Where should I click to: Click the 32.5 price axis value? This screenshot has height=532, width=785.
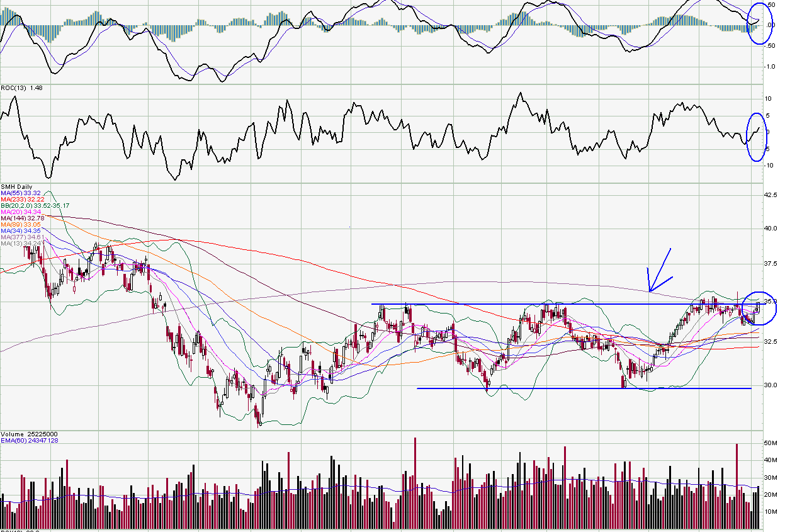tap(770, 341)
